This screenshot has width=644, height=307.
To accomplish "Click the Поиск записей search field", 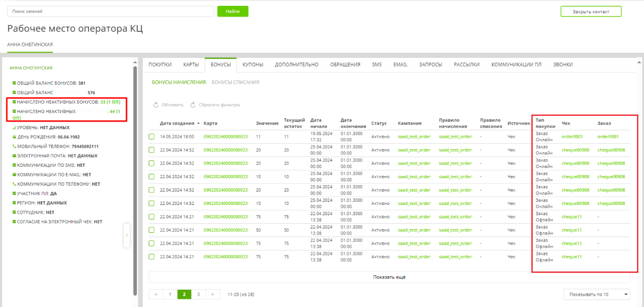I will [x=111, y=11].
